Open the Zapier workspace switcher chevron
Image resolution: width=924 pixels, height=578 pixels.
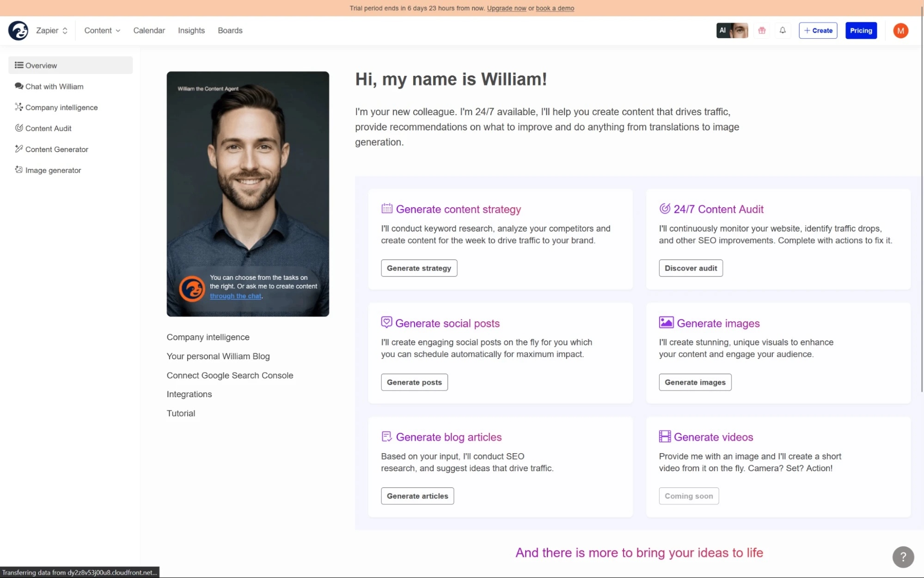[65, 31]
